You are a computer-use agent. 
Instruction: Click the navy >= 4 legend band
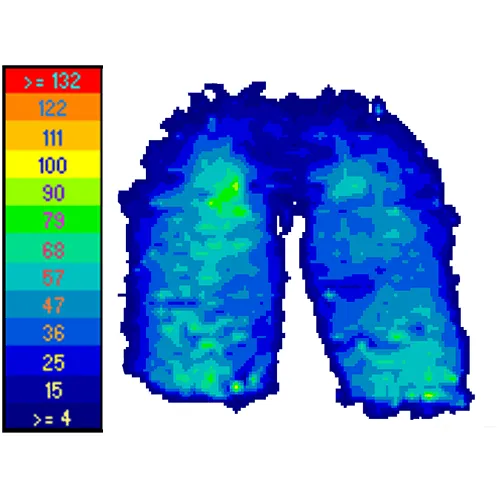[x=53, y=417]
